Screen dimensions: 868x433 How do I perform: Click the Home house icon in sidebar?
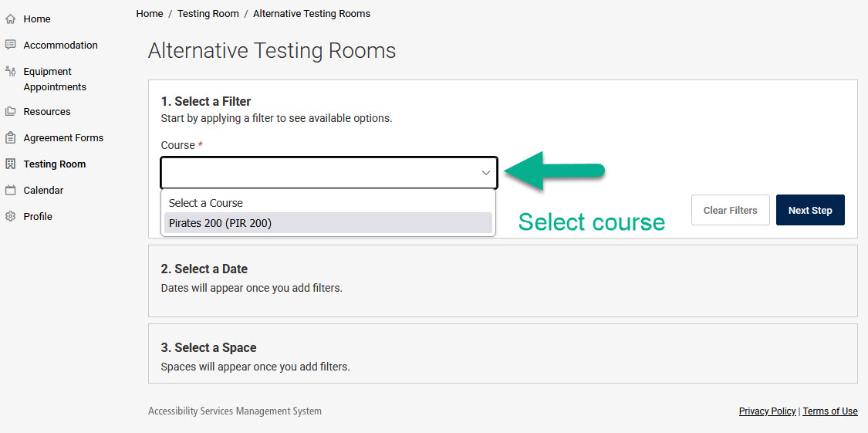(x=10, y=19)
